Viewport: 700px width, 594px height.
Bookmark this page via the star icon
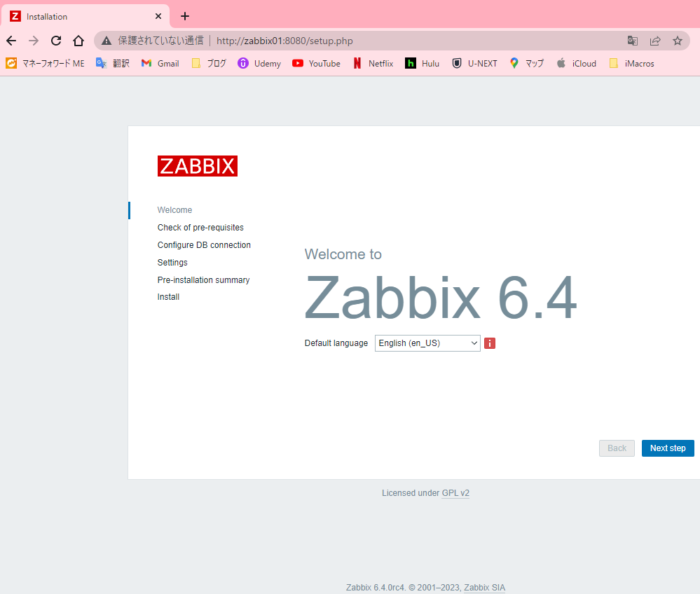(x=677, y=41)
